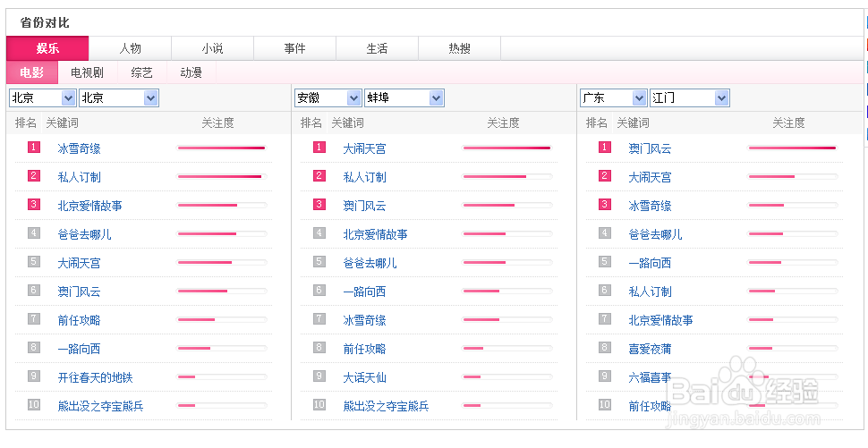Click rank 3 badge in Guangdong list

(x=605, y=205)
